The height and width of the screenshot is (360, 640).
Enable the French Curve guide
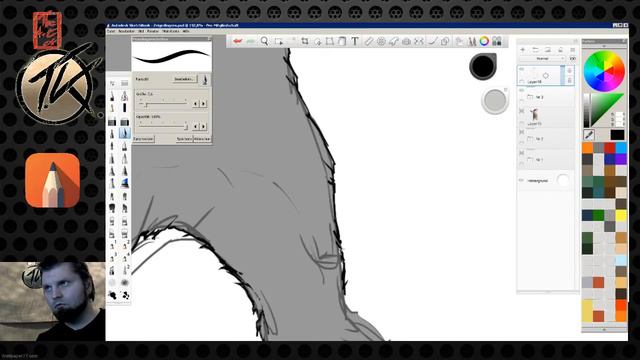click(393, 41)
